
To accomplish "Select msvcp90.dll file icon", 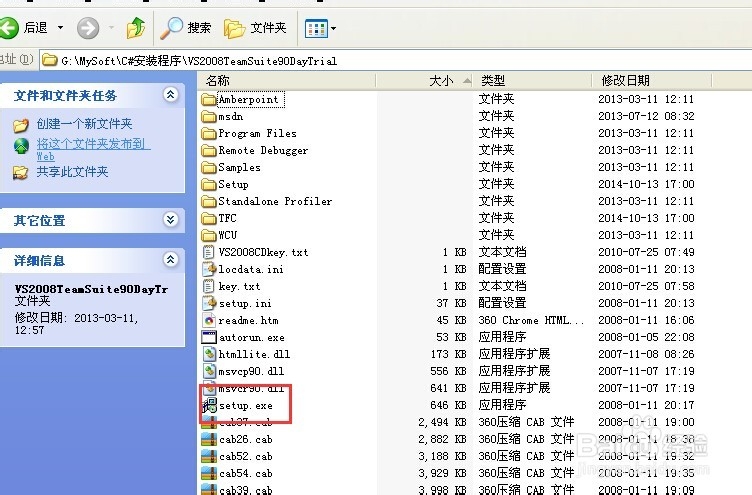I will click(209, 371).
